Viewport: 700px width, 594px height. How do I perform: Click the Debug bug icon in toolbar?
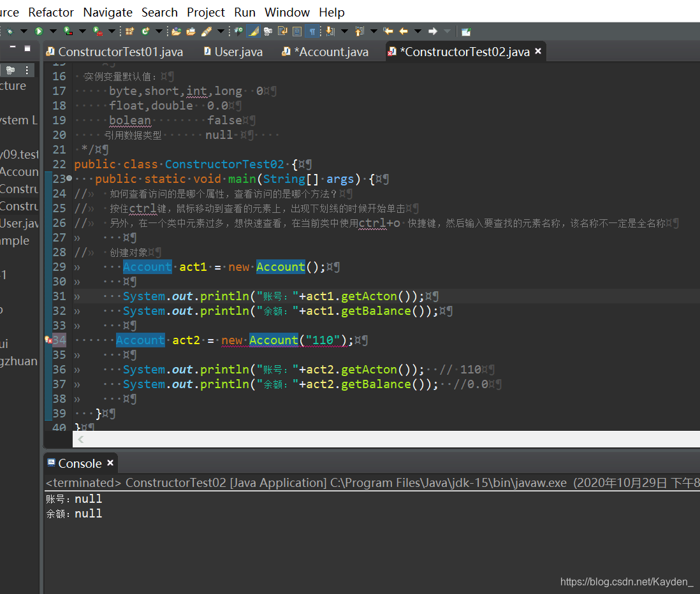[x=10, y=31]
